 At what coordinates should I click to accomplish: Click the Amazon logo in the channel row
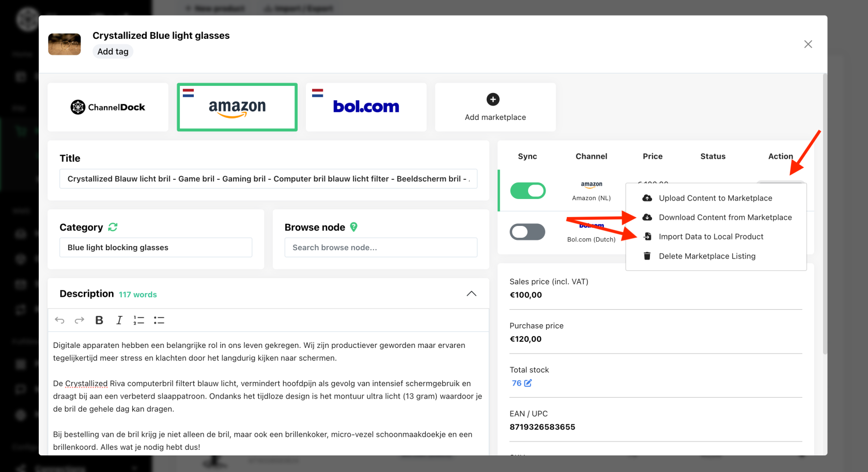(592, 185)
